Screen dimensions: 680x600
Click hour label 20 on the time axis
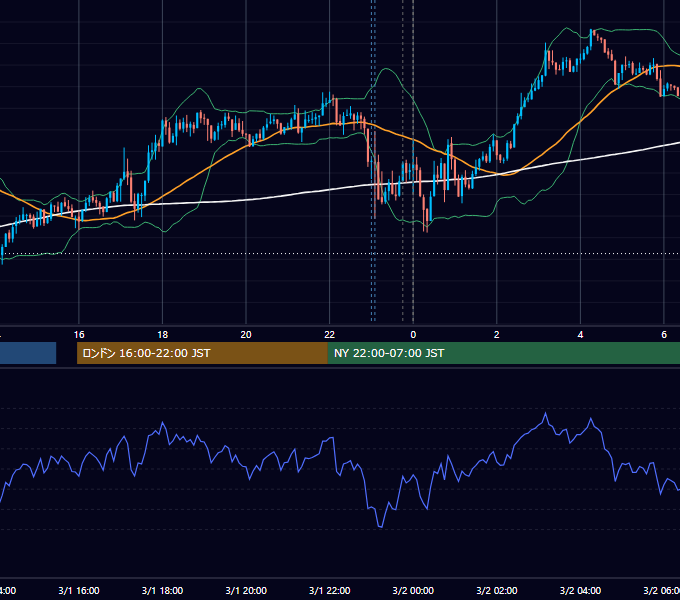pyautogui.click(x=246, y=335)
